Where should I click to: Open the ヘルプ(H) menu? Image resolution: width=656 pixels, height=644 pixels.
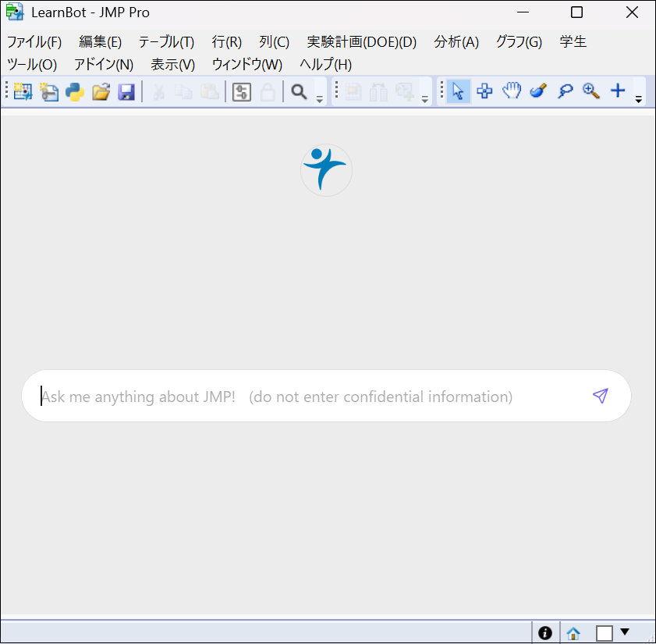tap(325, 65)
